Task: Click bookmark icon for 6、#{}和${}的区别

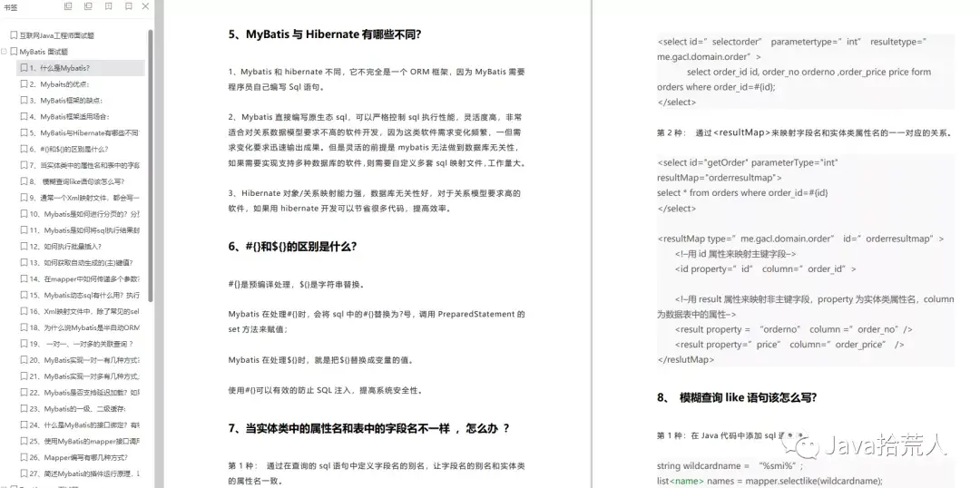Action: pos(24,150)
